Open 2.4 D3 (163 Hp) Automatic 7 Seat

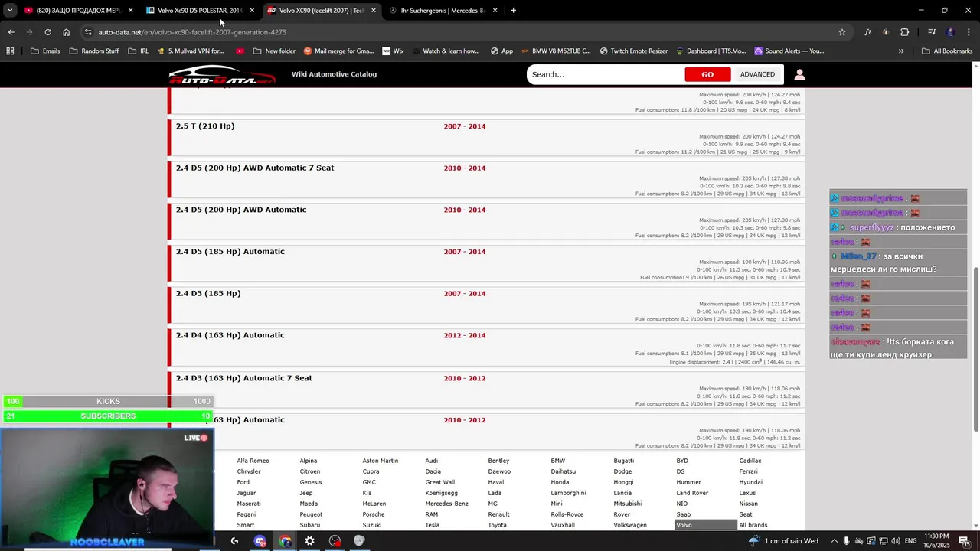[x=243, y=378]
